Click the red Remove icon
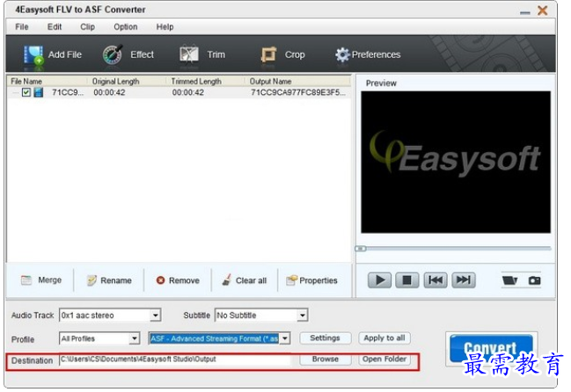 tap(160, 280)
